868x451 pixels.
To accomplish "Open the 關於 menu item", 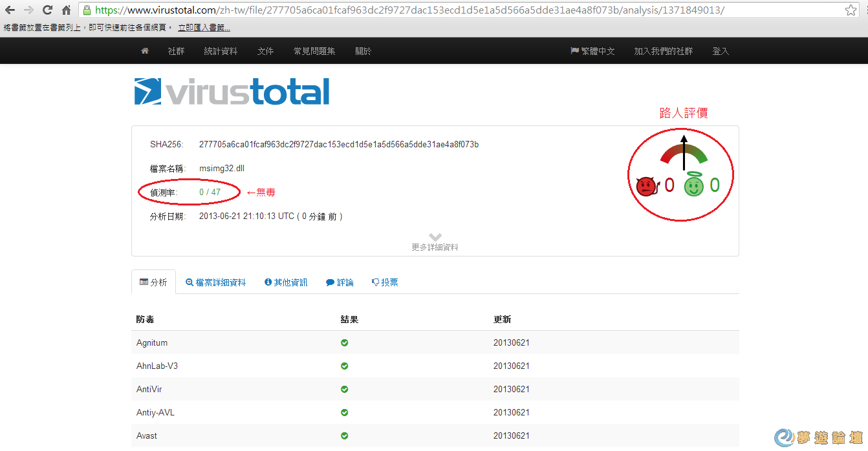I will click(x=363, y=51).
